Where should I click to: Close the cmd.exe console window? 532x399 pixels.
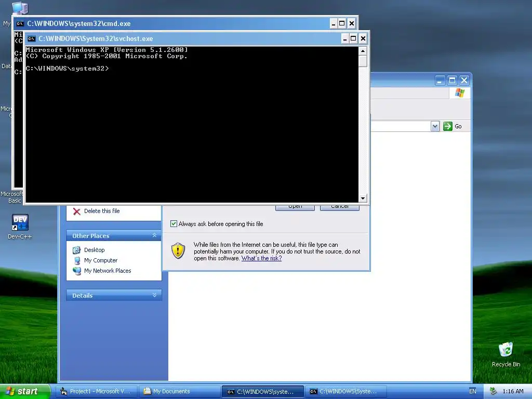(x=352, y=23)
